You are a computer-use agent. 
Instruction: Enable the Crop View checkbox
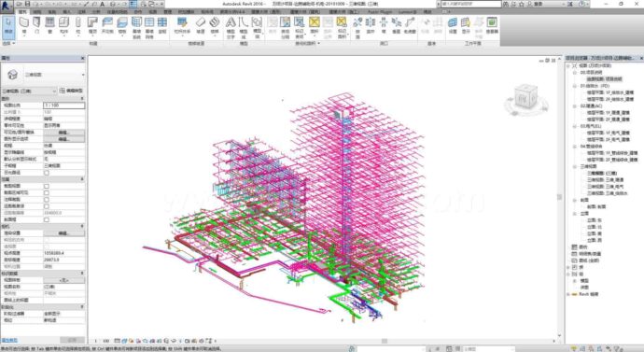(47, 186)
